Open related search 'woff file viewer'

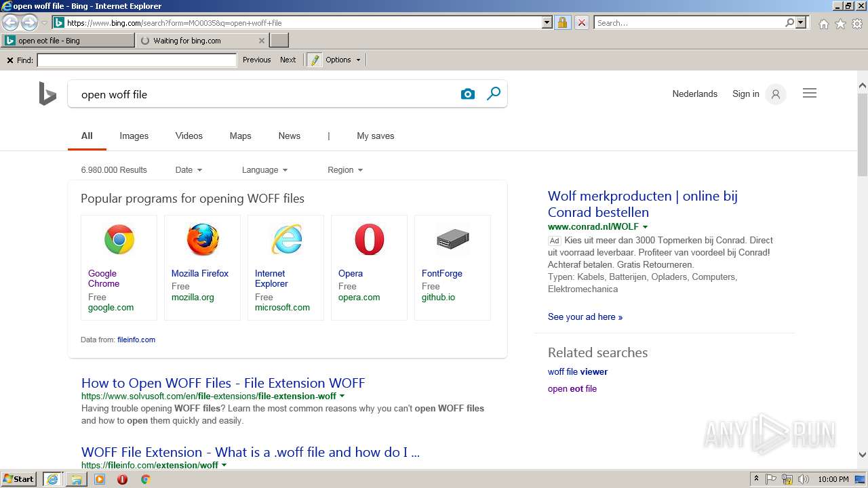578,372
